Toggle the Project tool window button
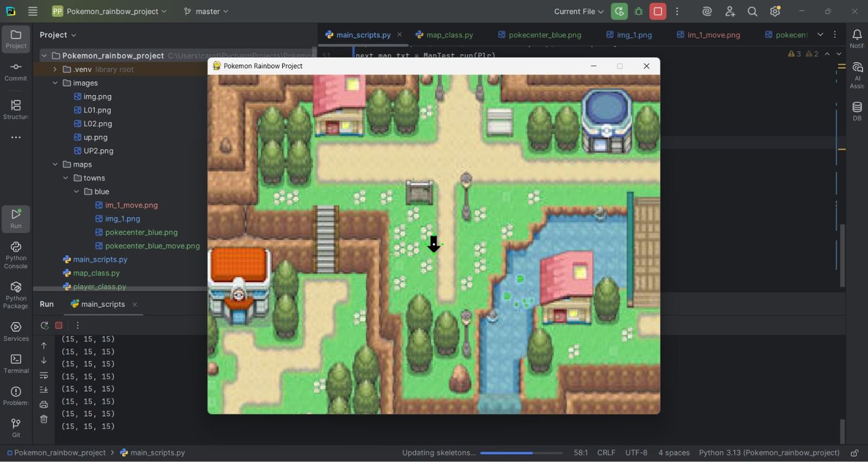868x462 pixels. click(15, 39)
